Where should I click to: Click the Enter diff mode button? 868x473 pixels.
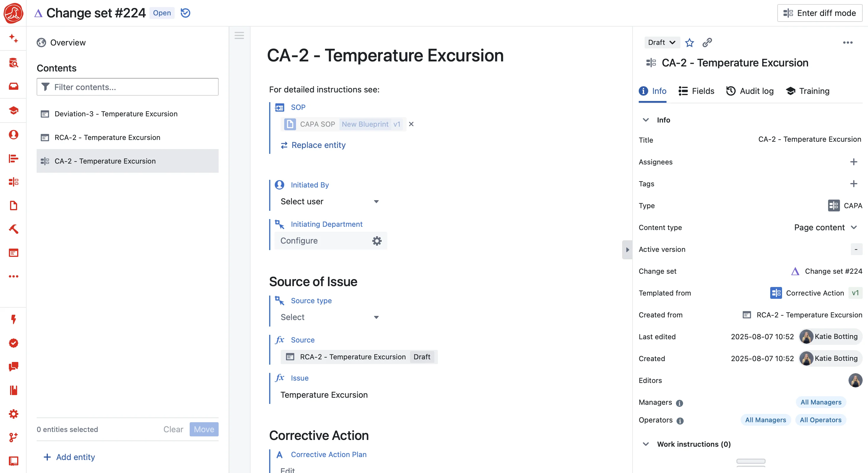tap(819, 13)
